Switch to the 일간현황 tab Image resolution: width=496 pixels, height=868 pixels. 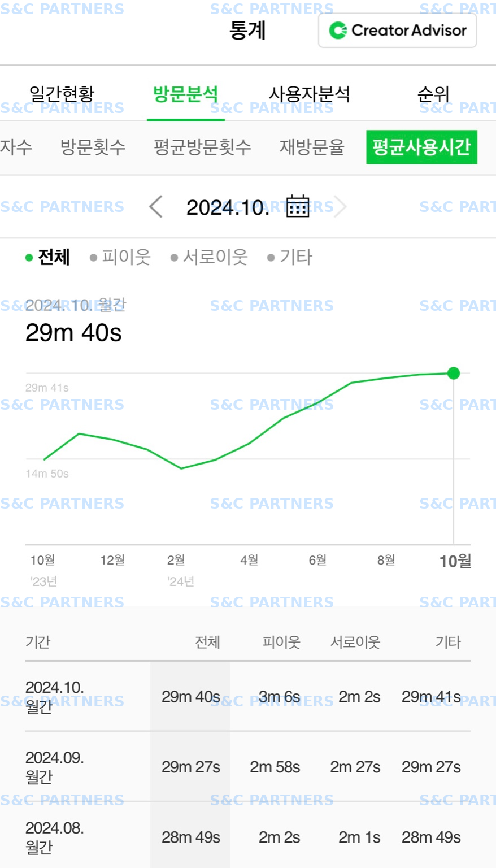62,94
